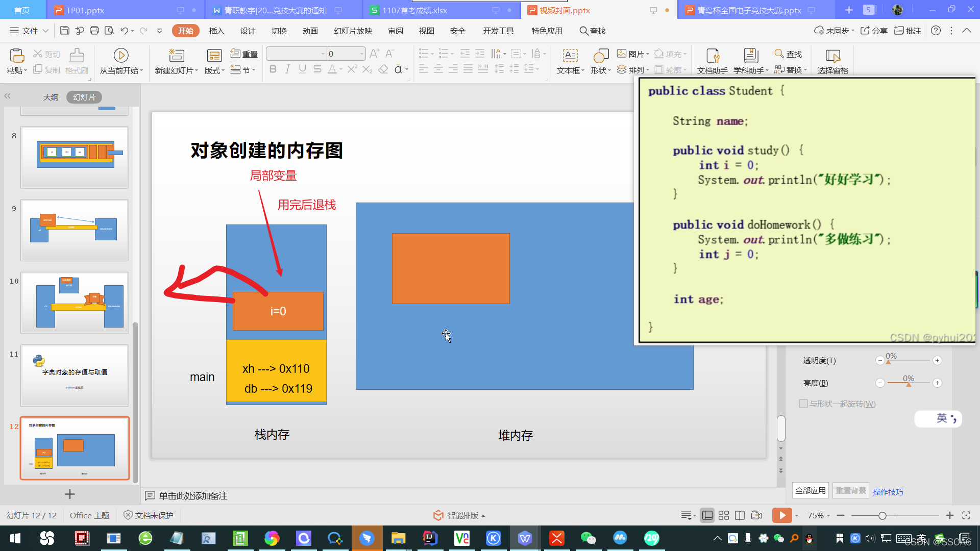Click the Document Assistant icon

coord(713,56)
